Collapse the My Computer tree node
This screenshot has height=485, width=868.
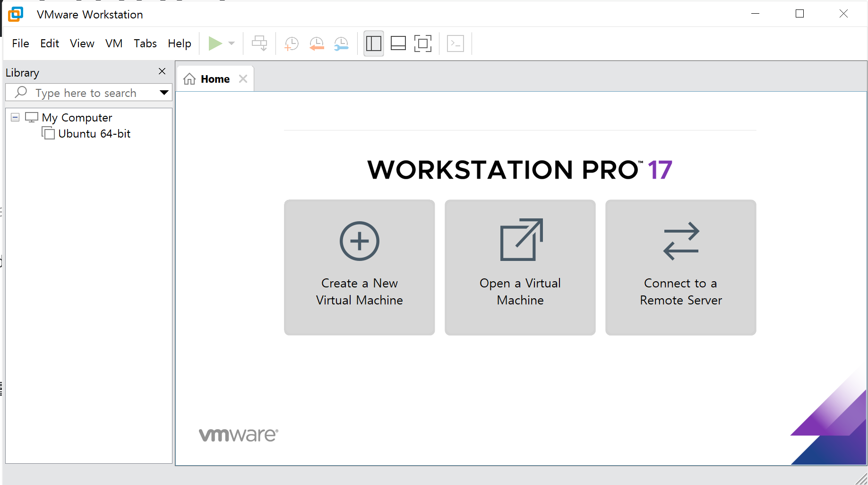coord(15,117)
